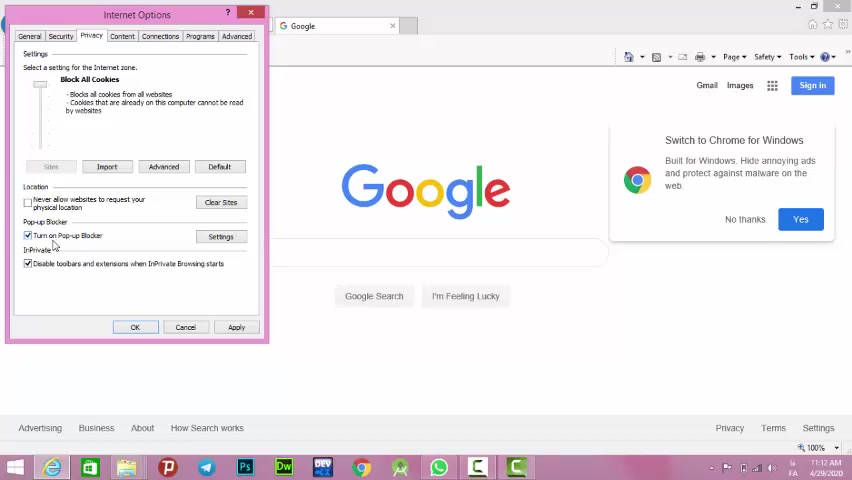
Task: Open the Google apps grid icon
Action: tap(772, 85)
